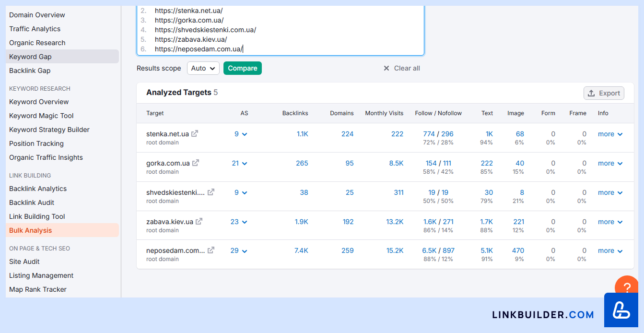The image size is (644, 333).
Task: Open Keyword Magic Tool
Action: (41, 116)
